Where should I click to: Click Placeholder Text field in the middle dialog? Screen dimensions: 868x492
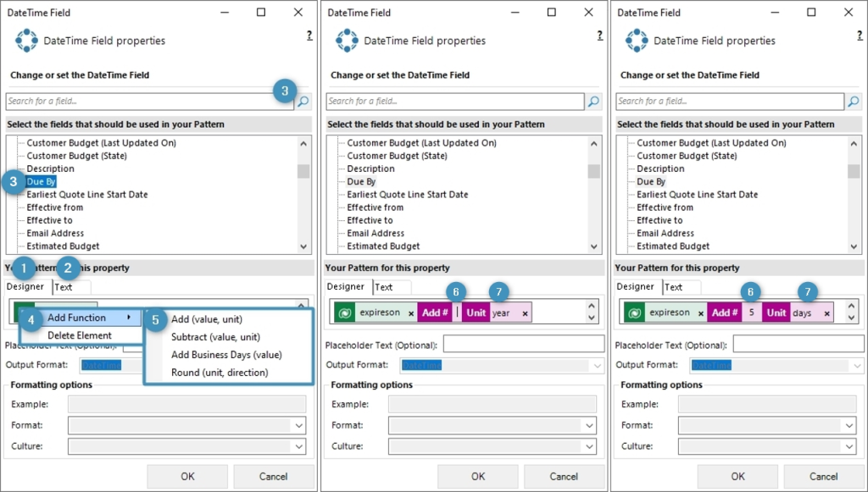(524, 344)
